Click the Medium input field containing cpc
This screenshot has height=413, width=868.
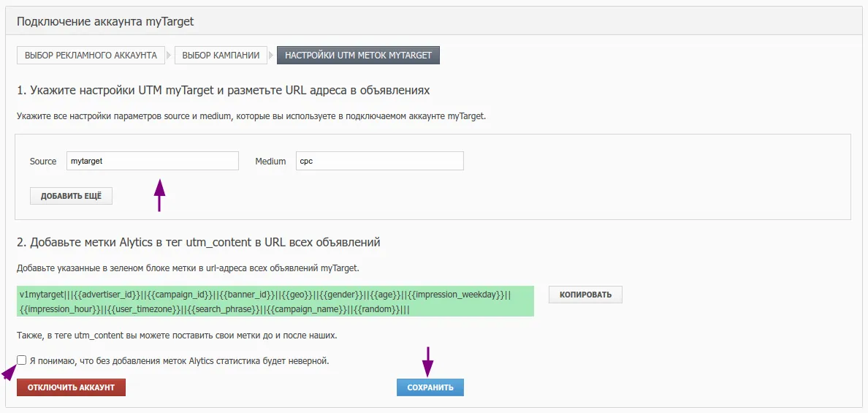point(380,161)
